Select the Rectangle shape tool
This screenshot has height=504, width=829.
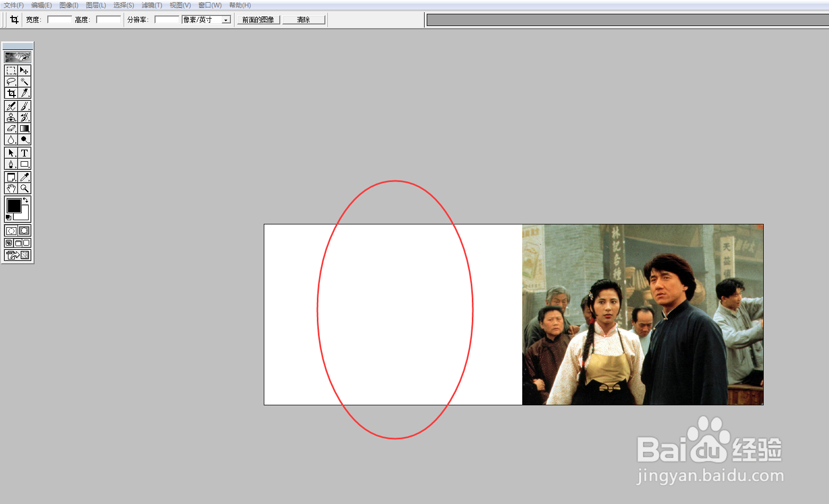[24, 164]
